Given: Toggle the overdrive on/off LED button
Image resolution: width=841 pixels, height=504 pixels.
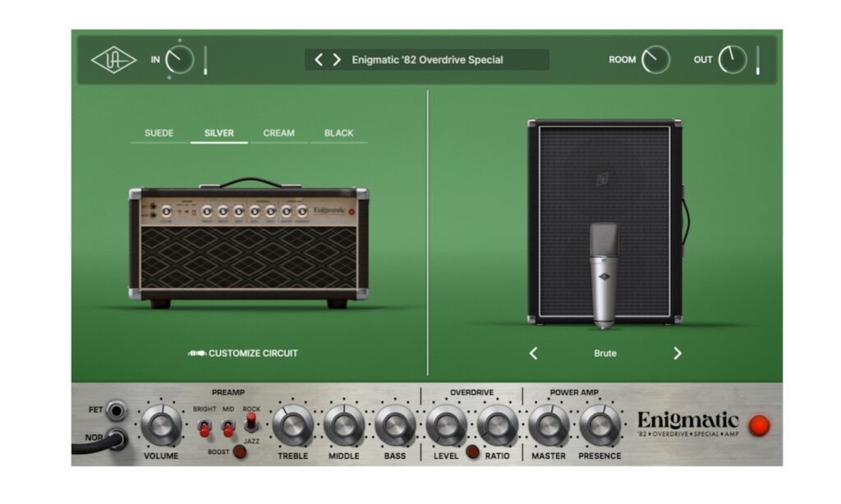Looking at the screenshot, I should 472,452.
